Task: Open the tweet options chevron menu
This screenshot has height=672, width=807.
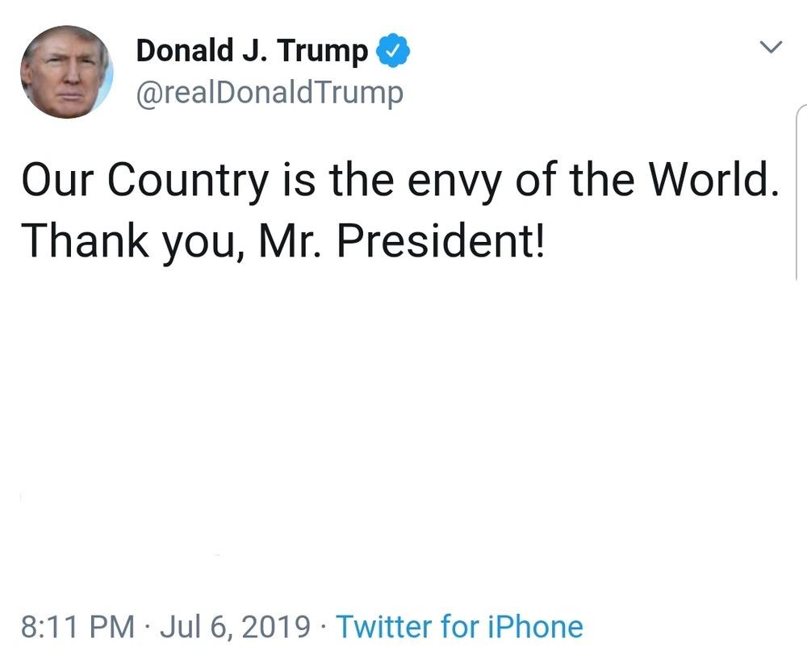Action: [772, 48]
